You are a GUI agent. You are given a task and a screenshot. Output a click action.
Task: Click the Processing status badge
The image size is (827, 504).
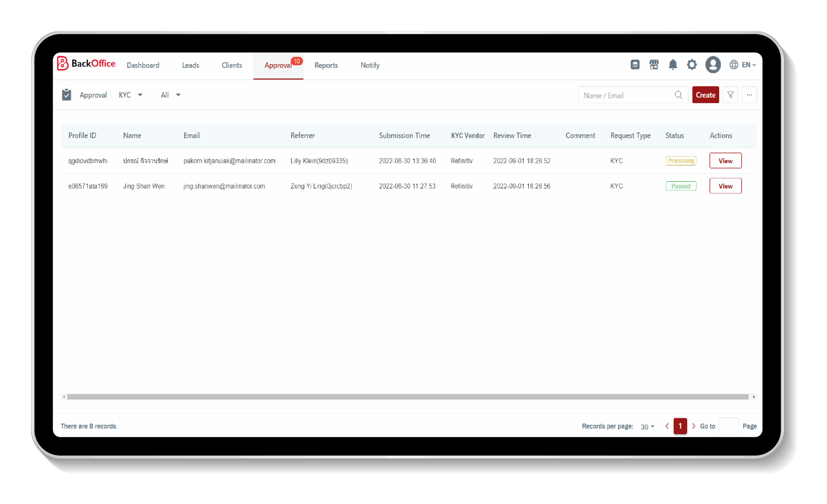tap(681, 161)
